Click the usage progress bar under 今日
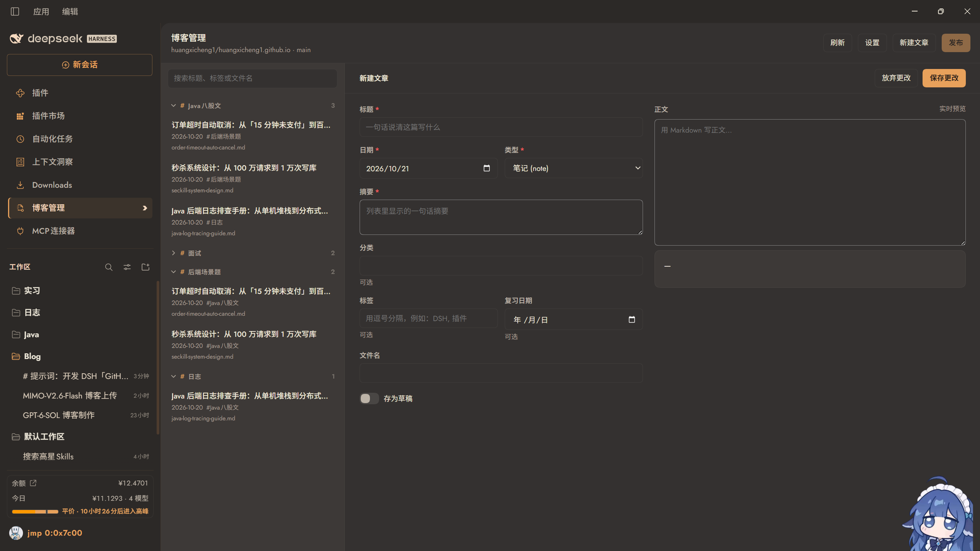 (x=35, y=512)
